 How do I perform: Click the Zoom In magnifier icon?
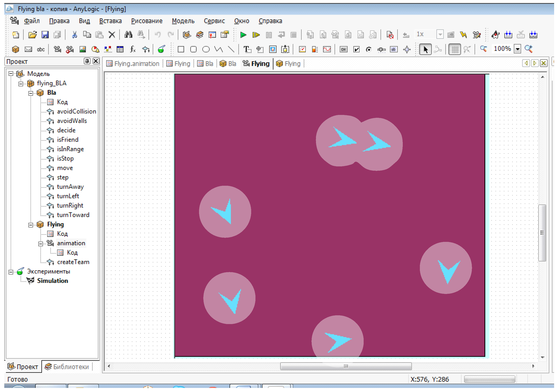[529, 49]
